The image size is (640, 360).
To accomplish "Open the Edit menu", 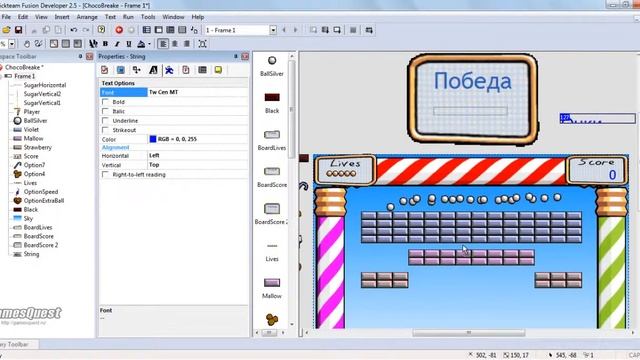I will [x=23, y=17].
